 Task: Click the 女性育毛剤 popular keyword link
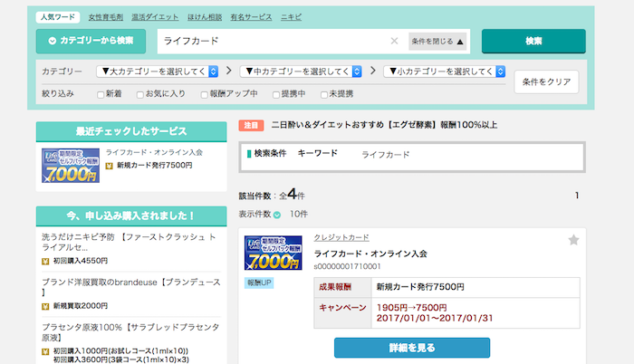(x=106, y=17)
